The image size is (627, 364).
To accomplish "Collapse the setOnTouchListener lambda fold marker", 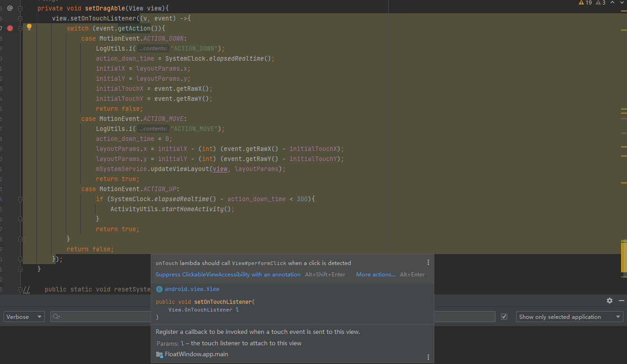I will [x=21, y=18].
